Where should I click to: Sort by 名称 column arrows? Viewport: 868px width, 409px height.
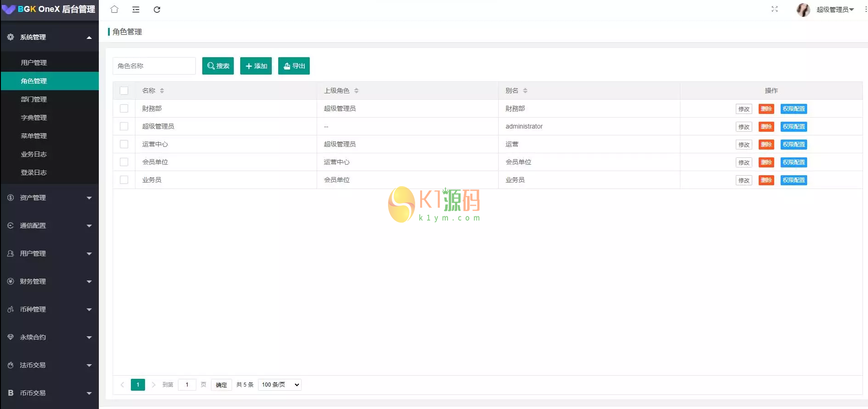coord(162,91)
